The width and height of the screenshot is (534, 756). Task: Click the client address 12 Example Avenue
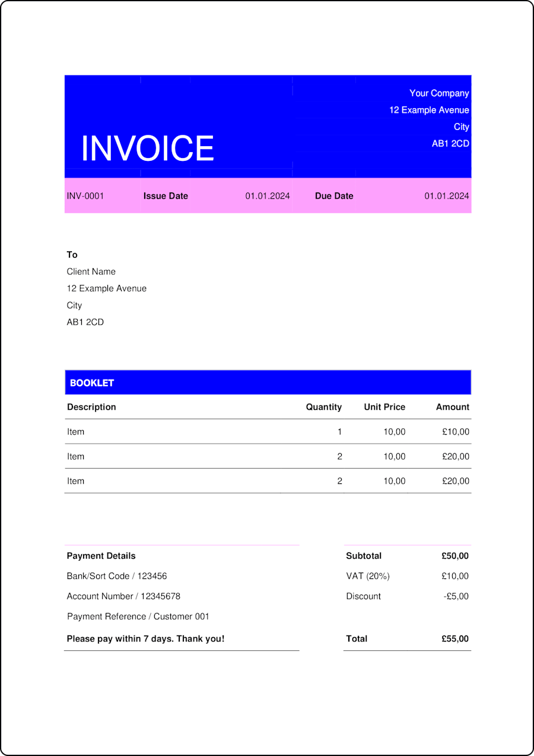click(x=106, y=288)
